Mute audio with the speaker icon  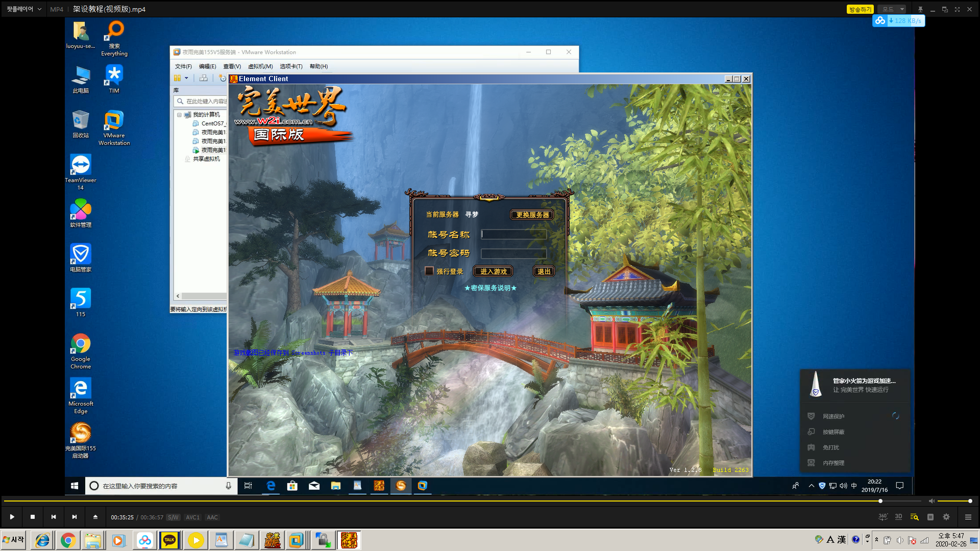point(932,501)
